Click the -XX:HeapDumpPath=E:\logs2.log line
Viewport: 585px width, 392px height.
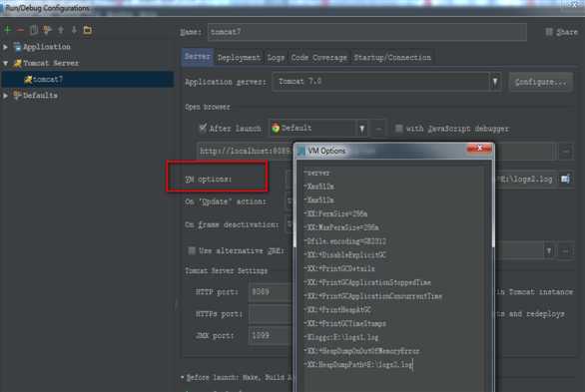tap(358, 364)
